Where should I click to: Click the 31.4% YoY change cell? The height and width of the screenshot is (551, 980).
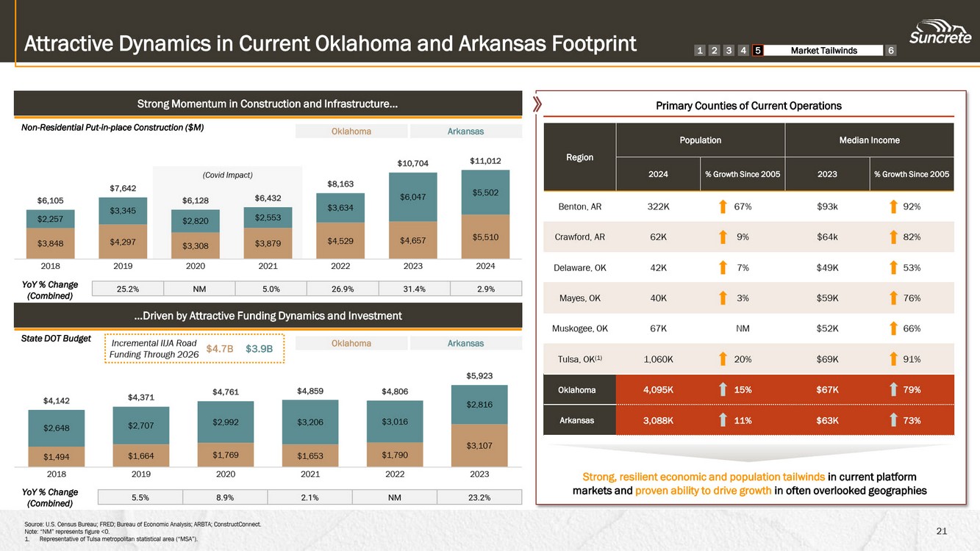point(414,289)
